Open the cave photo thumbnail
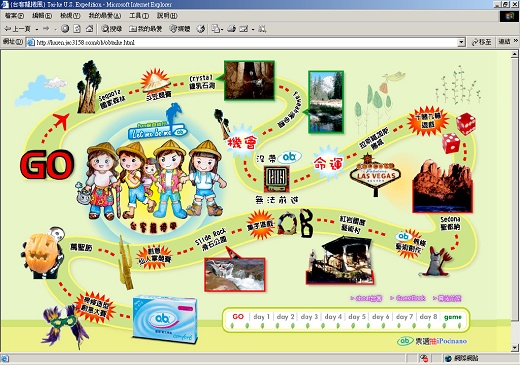520x365 pixels. 250,80
